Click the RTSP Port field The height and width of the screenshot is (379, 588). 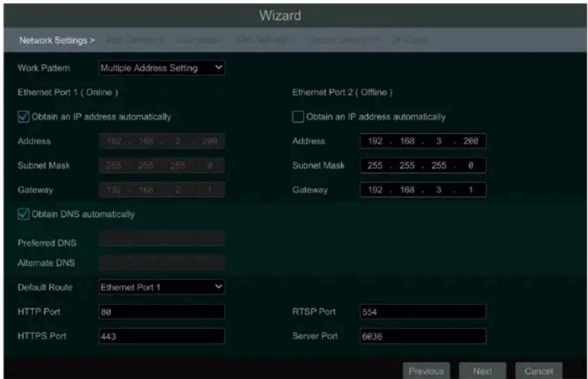423,312
